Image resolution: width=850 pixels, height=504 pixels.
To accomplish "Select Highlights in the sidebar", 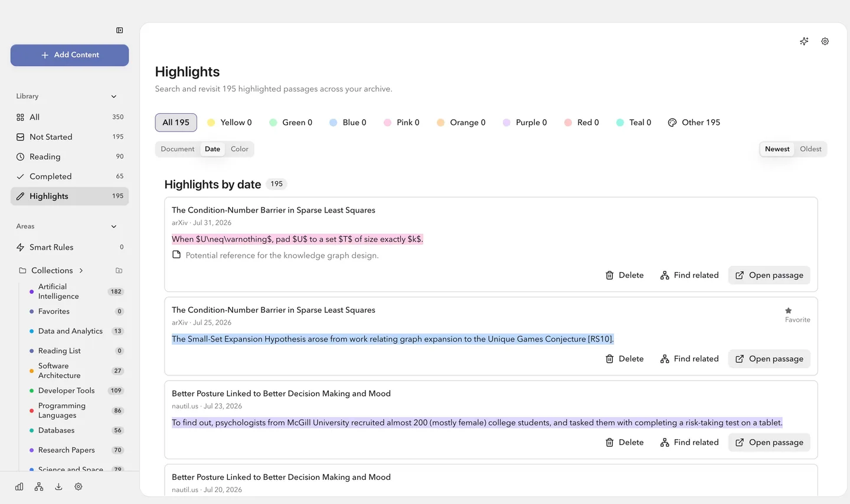I will (x=70, y=196).
